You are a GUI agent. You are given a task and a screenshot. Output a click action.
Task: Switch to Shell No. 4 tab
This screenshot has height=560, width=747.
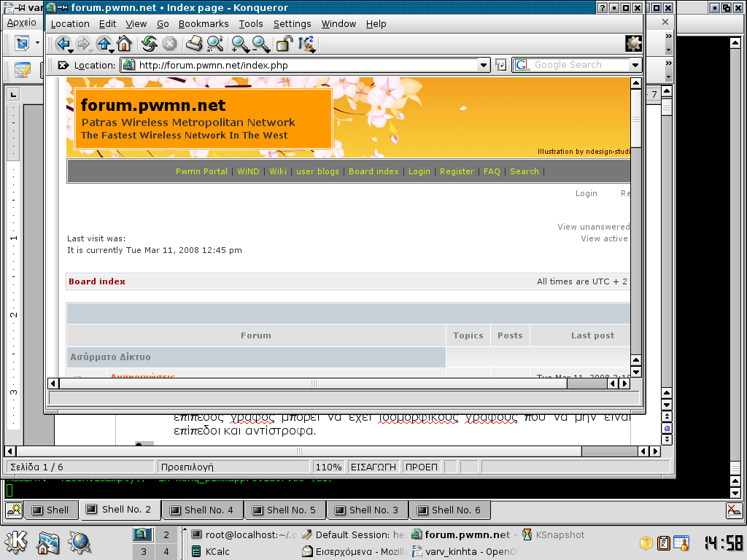pos(201,510)
